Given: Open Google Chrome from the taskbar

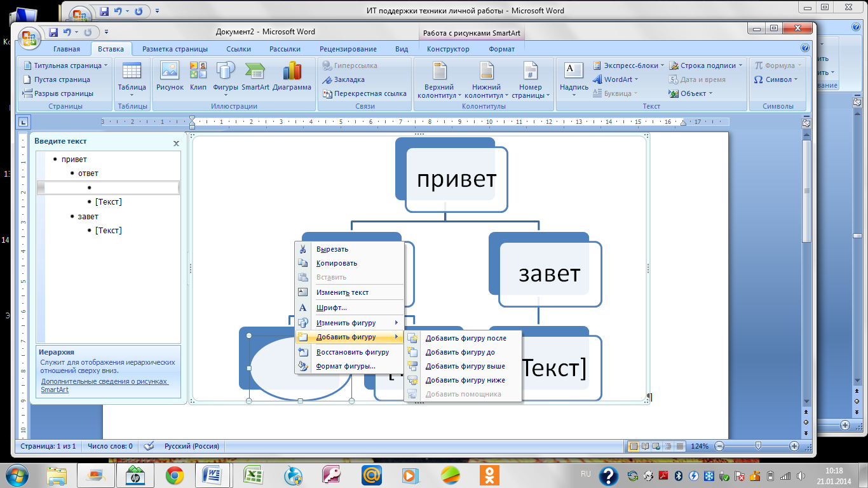Looking at the screenshot, I should [x=175, y=475].
